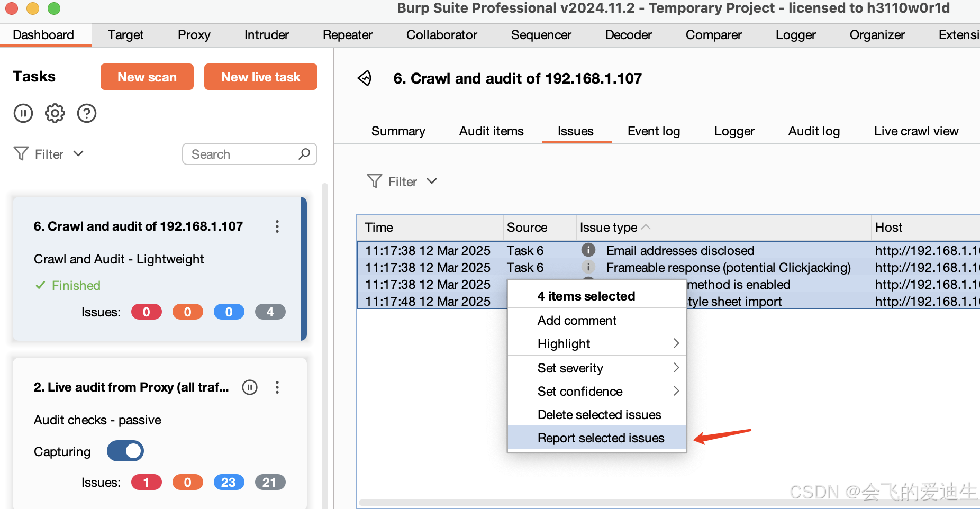The width and height of the screenshot is (980, 509).
Task: Open the three-dot menu for task 6
Action: tap(277, 226)
